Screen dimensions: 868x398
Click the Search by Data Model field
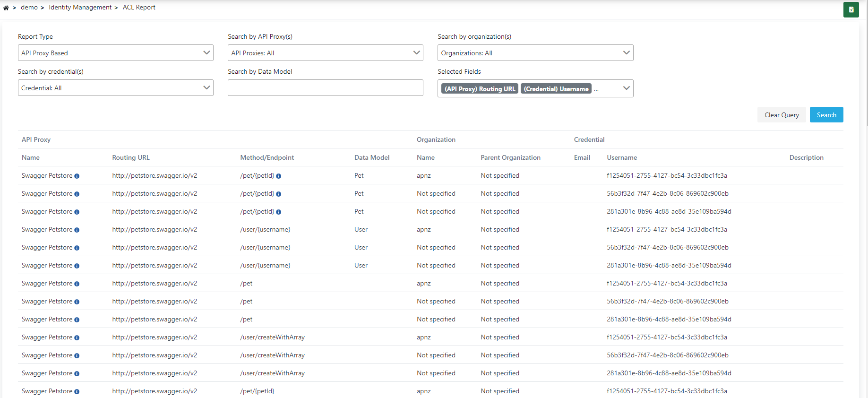[325, 88]
